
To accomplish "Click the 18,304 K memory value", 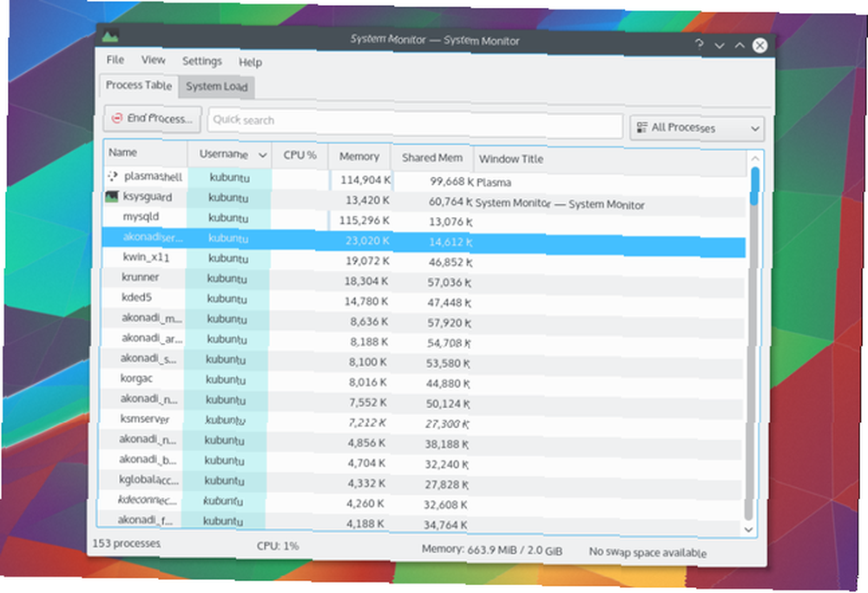I will (x=366, y=281).
